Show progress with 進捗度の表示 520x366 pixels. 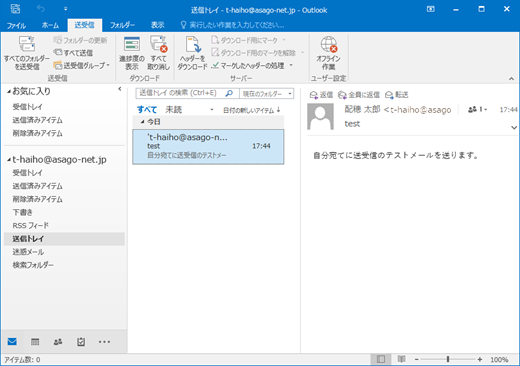pyautogui.click(x=132, y=53)
